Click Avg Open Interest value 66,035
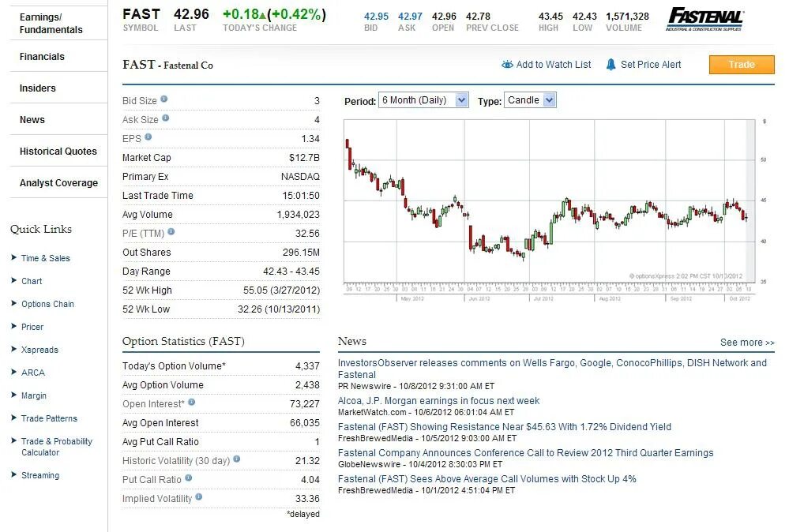The image size is (789, 532). (x=304, y=423)
